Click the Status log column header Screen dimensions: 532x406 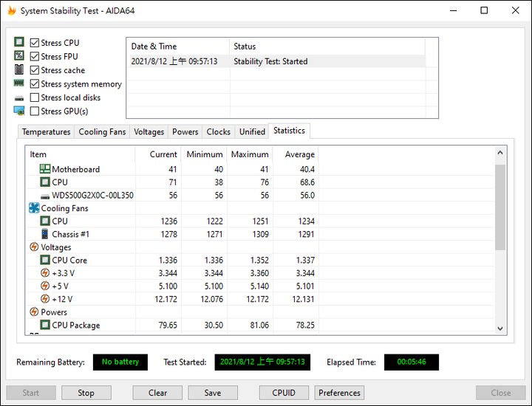point(327,47)
